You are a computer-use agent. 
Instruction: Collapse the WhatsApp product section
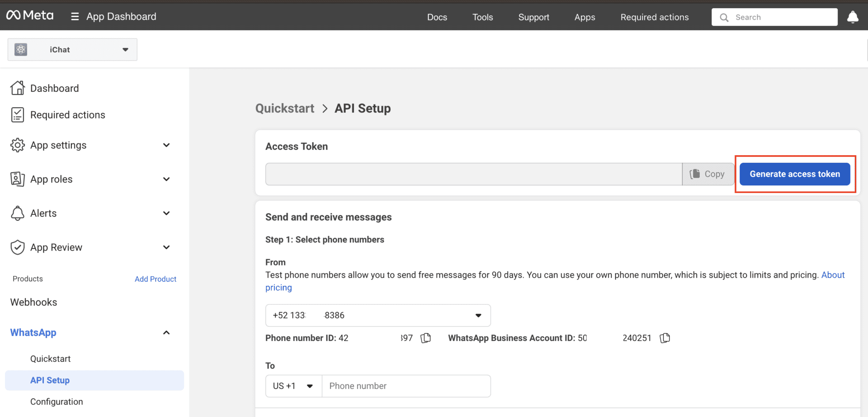pos(166,333)
